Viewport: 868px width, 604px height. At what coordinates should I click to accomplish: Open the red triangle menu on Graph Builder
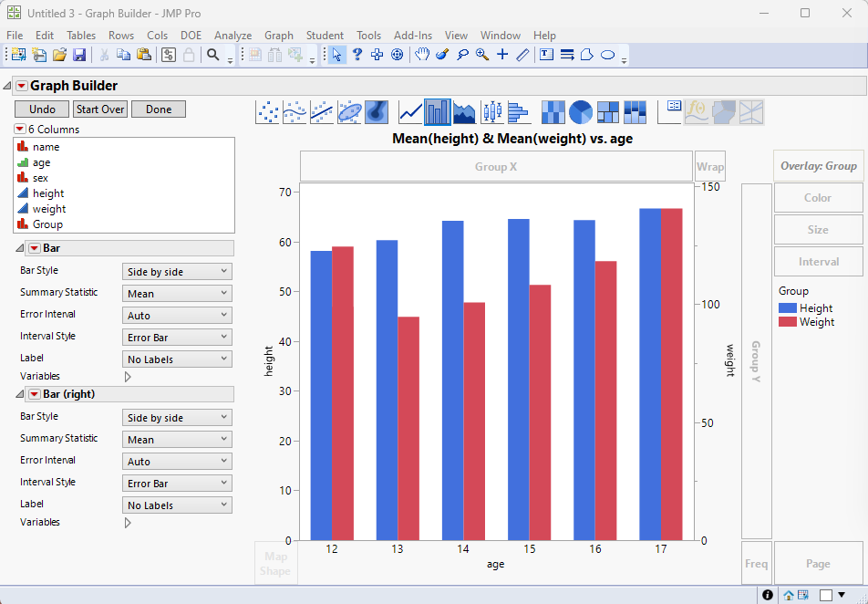tap(23, 84)
